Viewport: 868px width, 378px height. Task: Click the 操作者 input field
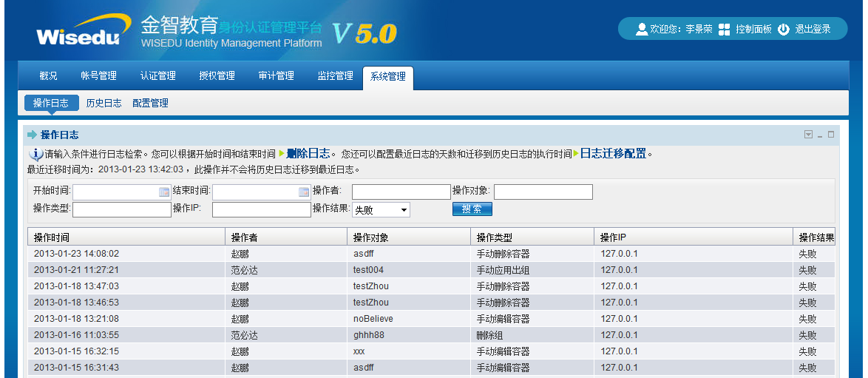pyautogui.click(x=401, y=192)
